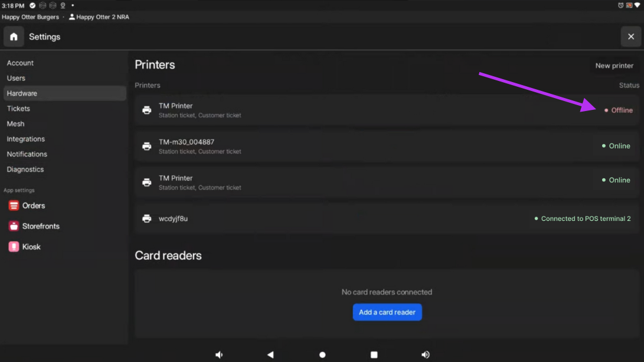Select the Integrations sidebar item

[x=26, y=139]
